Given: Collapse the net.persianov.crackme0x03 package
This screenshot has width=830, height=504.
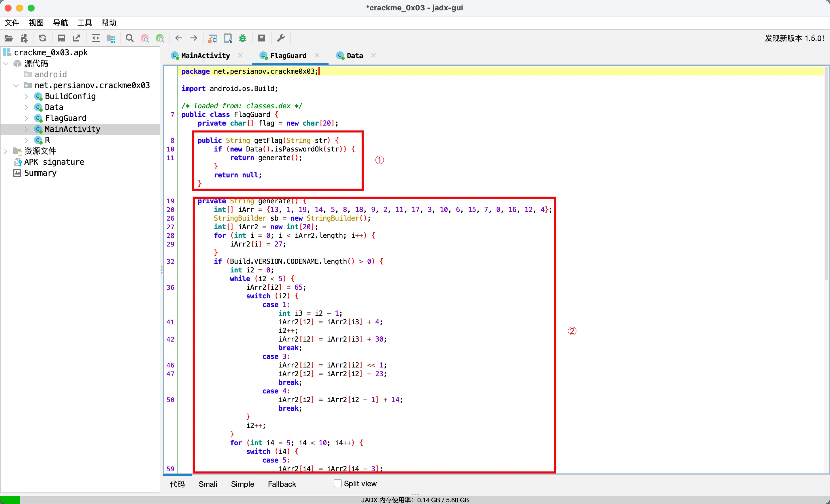Looking at the screenshot, I should click(16, 86).
